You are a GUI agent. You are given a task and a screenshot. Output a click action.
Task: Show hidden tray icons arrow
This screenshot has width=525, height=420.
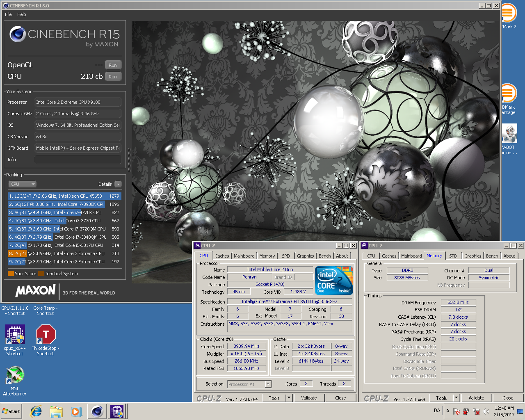point(447,411)
